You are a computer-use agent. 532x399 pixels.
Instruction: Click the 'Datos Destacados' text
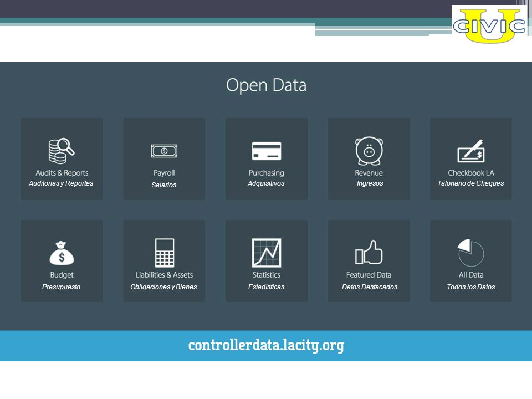click(x=370, y=287)
